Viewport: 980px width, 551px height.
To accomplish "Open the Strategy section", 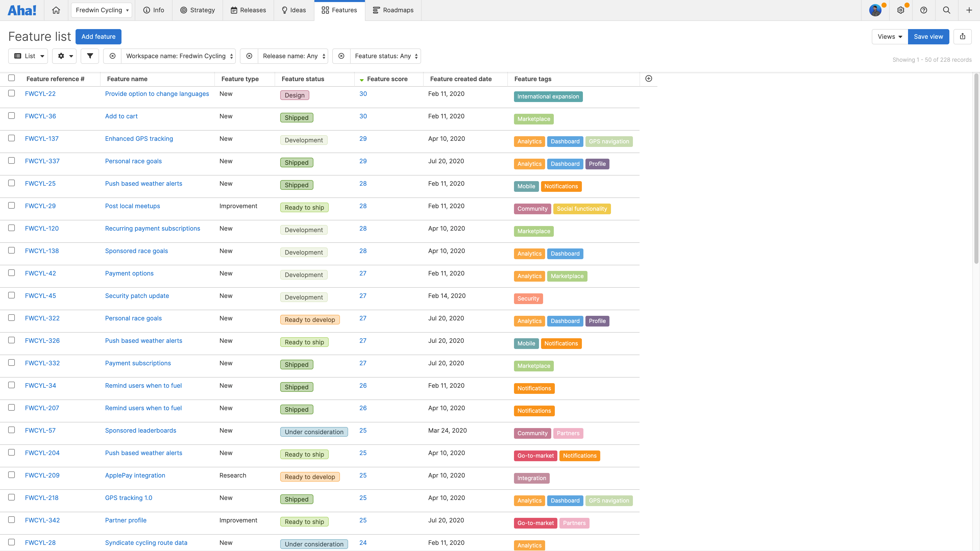I will (x=198, y=10).
